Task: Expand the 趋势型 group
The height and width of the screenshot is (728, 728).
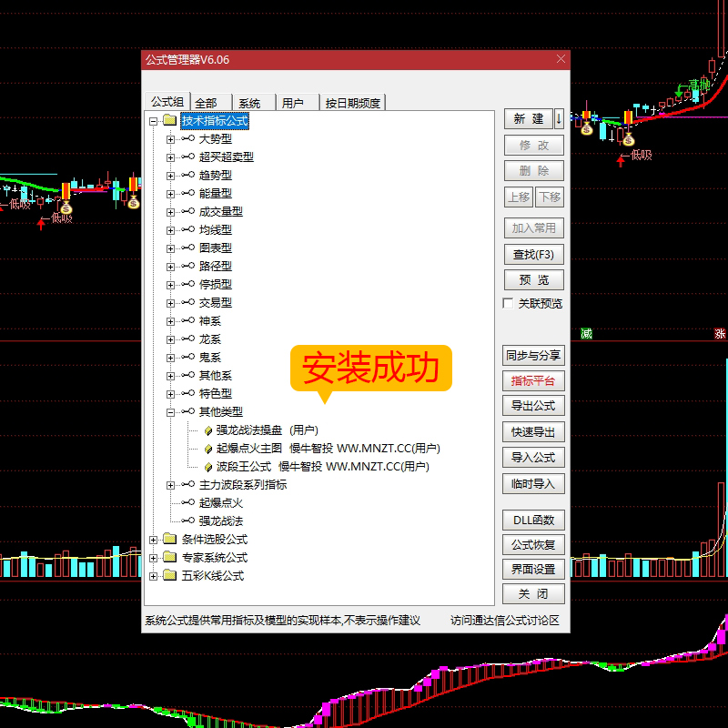Action: click(x=170, y=176)
